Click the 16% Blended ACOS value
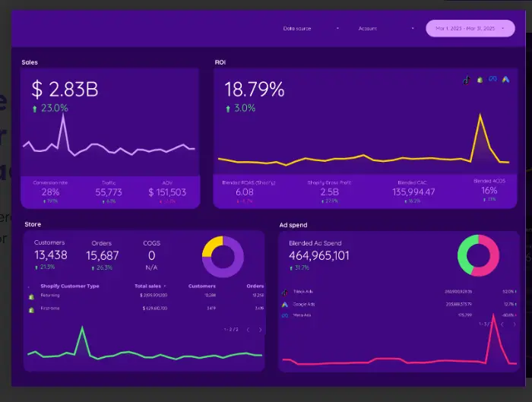The height and width of the screenshot is (402, 532). pos(489,191)
